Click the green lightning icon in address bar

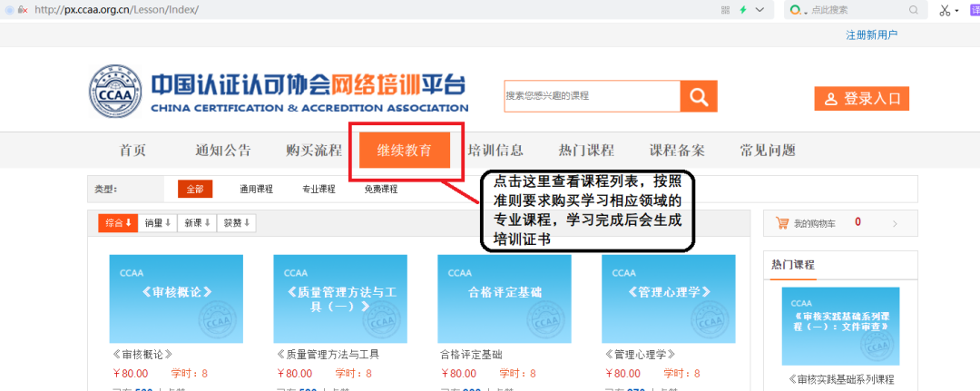[743, 10]
